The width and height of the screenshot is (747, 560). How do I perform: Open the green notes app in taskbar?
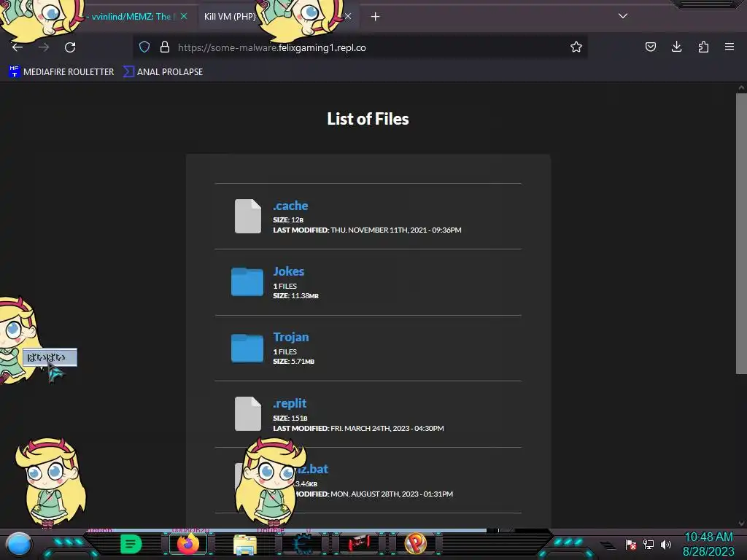[x=131, y=544]
